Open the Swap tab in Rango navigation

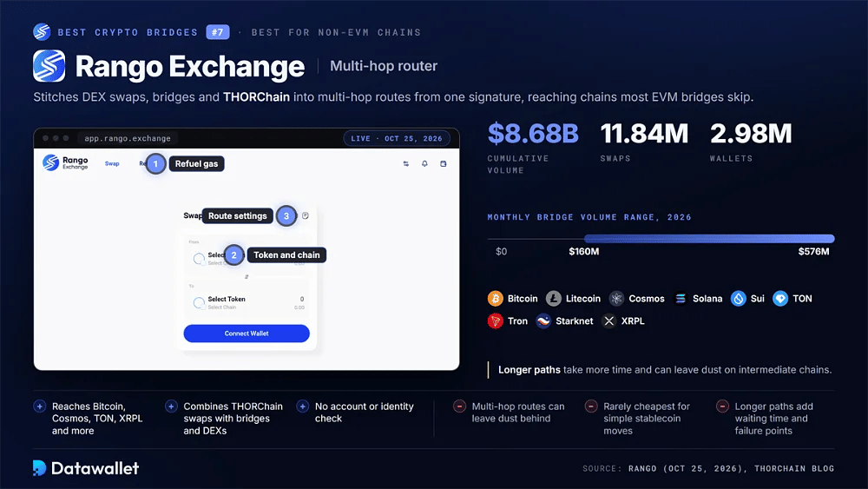click(112, 164)
